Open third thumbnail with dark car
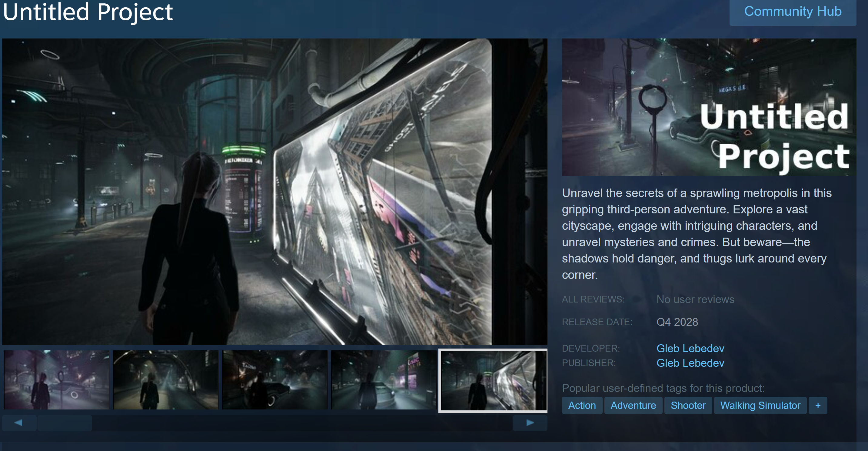 point(274,380)
